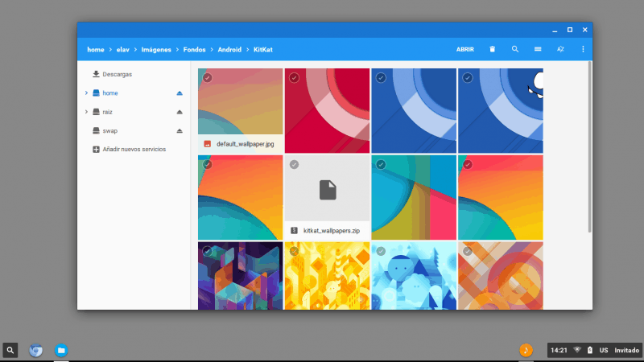Toggle the checkmark on yellow pattern wallpaper
The width and height of the screenshot is (644, 362).
(x=294, y=251)
